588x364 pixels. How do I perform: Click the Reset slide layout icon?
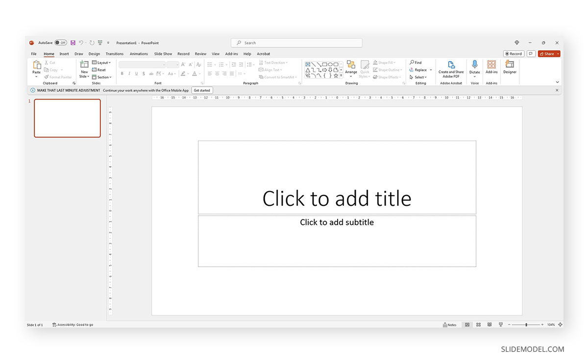[x=99, y=70]
